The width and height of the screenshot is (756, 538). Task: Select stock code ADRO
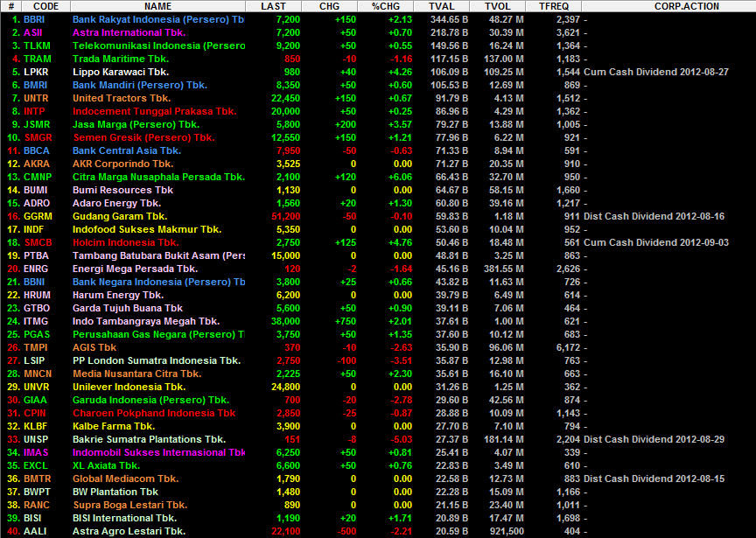click(x=37, y=203)
